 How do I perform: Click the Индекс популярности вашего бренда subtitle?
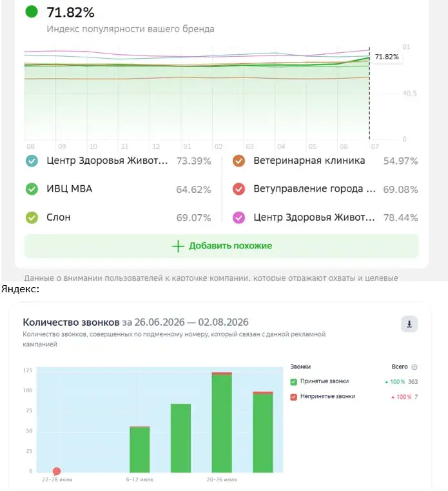click(130, 29)
